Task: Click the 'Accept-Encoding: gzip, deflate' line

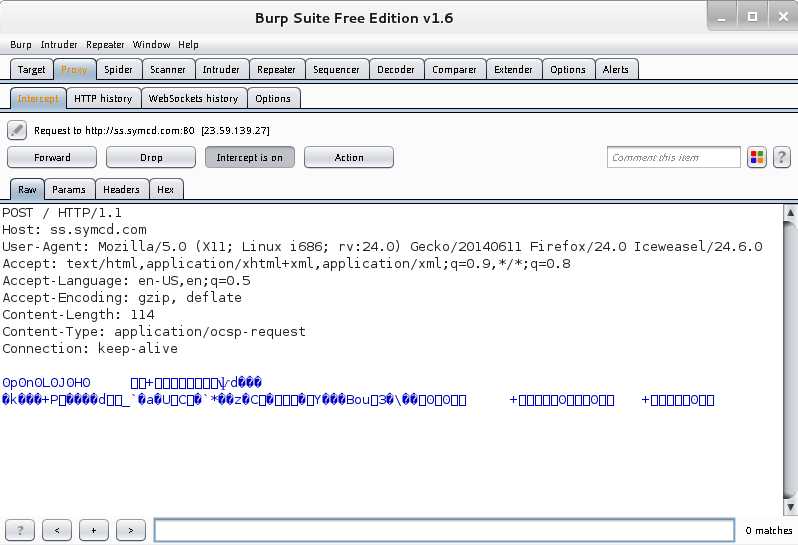Action: (122, 297)
